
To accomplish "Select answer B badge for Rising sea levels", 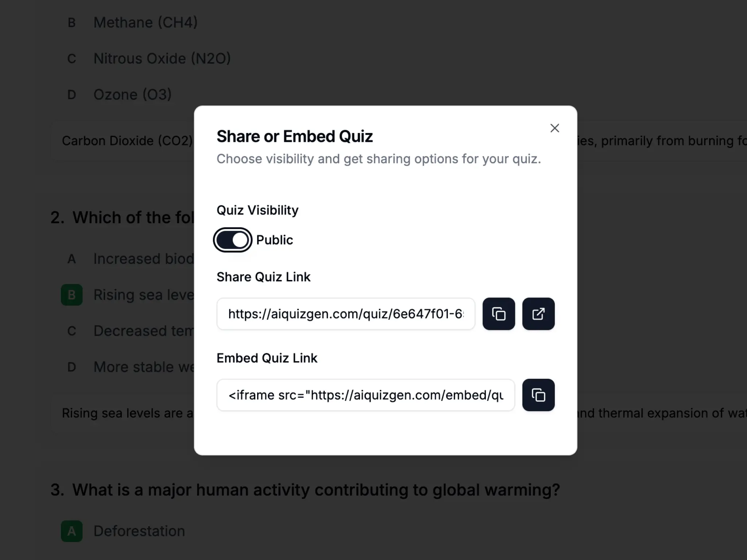I will pos(71,295).
